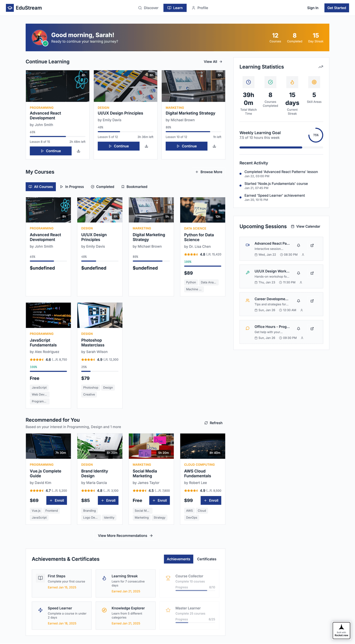Image resolution: width=355 pixels, height=644 pixels.
Task: Select the In Progress tab
Action: (72, 187)
